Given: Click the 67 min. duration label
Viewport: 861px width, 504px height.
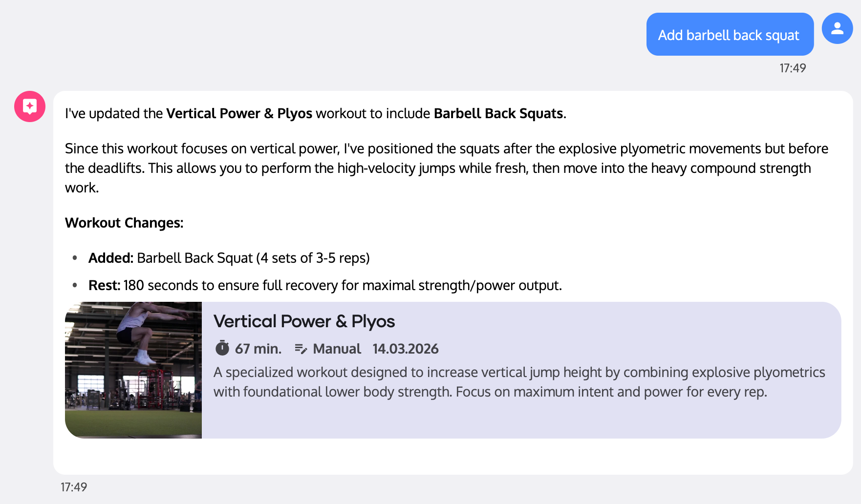Looking at the screenshot, I should click(258, 349).
